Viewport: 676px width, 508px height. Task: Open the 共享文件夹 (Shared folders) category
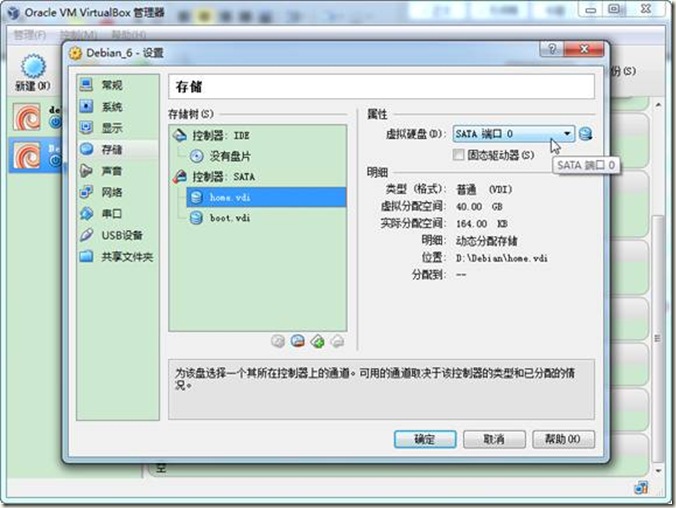[117, 257]
